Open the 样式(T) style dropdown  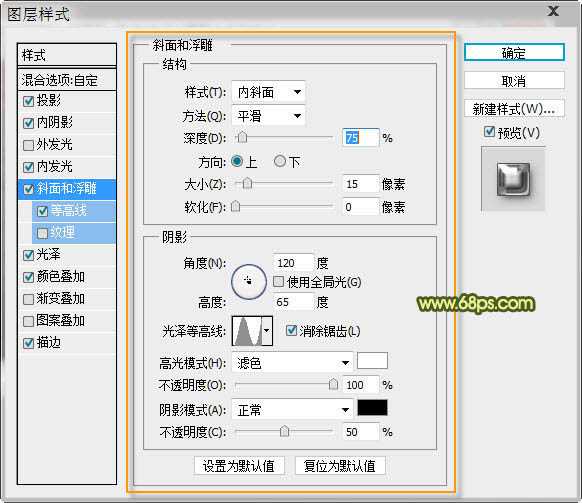coord(268,92)
